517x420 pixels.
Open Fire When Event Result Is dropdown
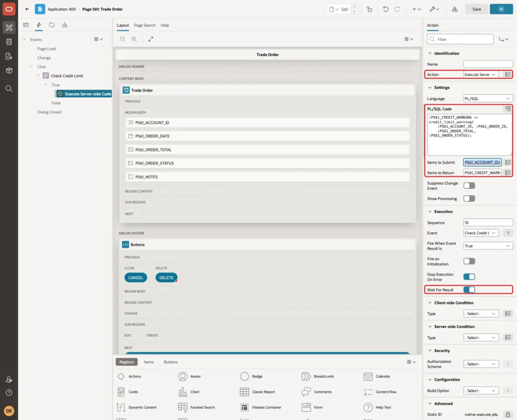point(488,246)
